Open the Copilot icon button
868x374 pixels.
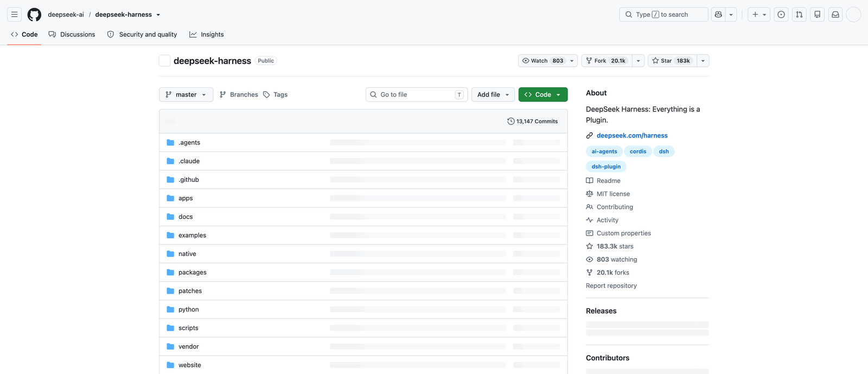coord(718,15)
